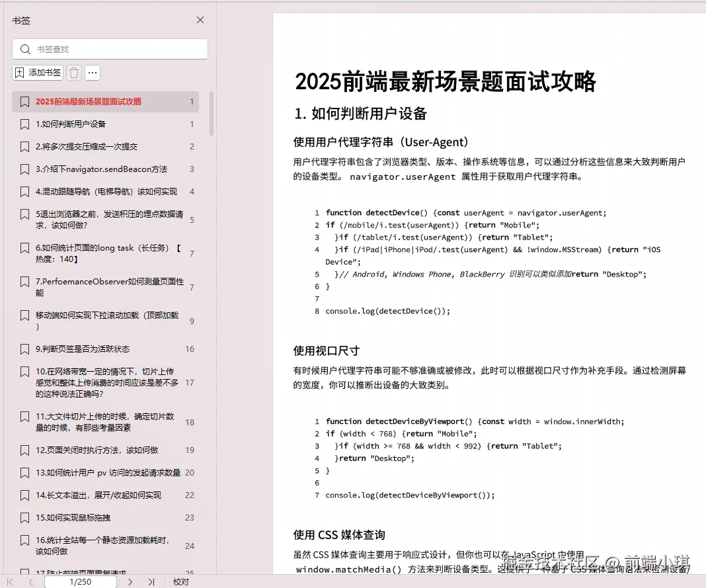Open bookmark 7.PerfoemanceObserver如何测量页面性能

[x=105, y=287]
